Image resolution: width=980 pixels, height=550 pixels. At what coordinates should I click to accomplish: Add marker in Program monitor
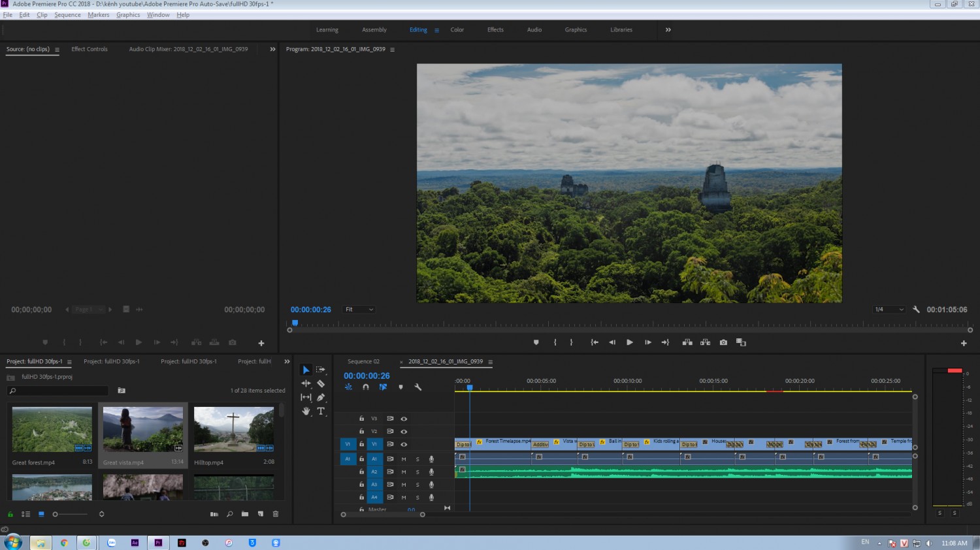pyautogui.click(x=536, y=342)
